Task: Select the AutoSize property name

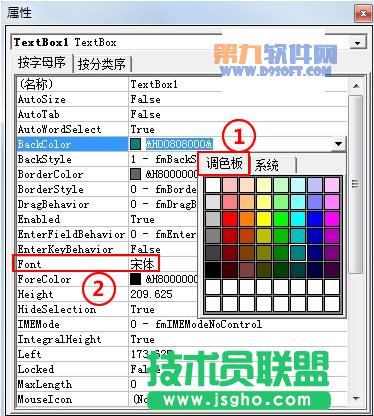Action: [42, 99]
